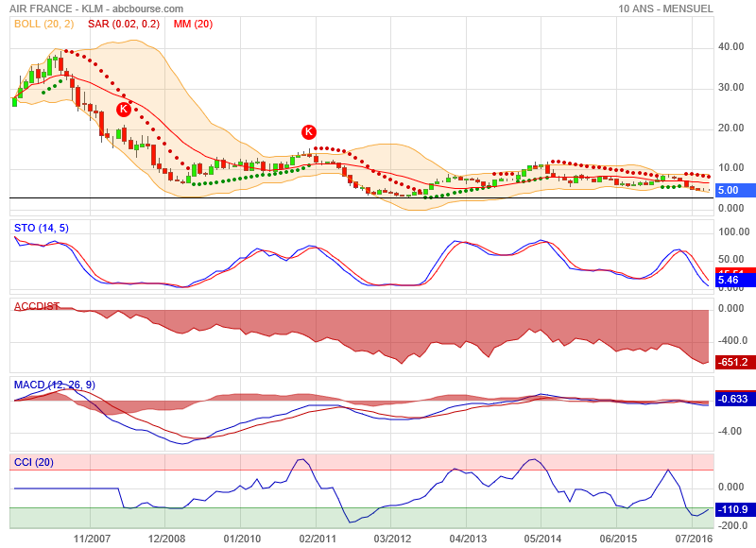Click the red -651.2 ACCDIST value tag
Screen dimensions: 756x548
[735, 362]
